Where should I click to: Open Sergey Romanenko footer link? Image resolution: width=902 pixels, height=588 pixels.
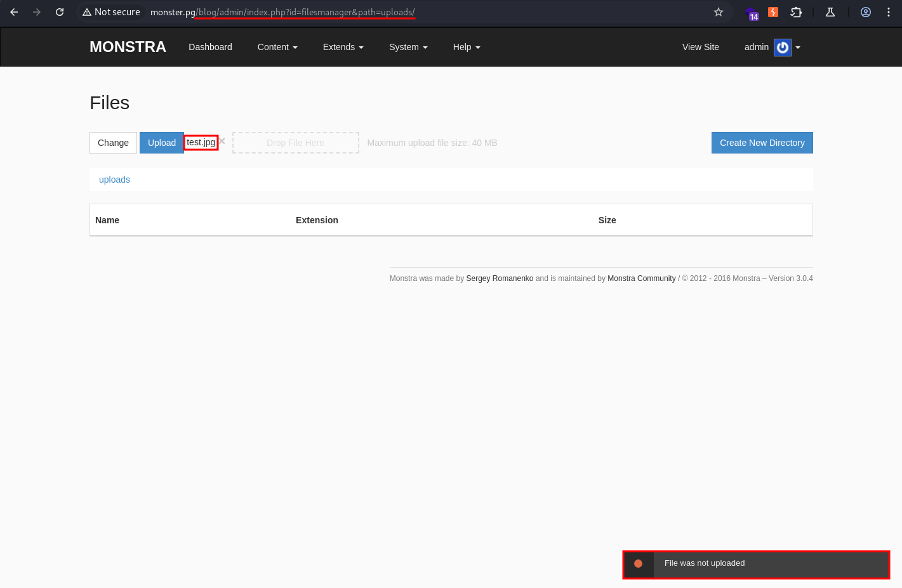pyautogui.click(x=500, y=278)
